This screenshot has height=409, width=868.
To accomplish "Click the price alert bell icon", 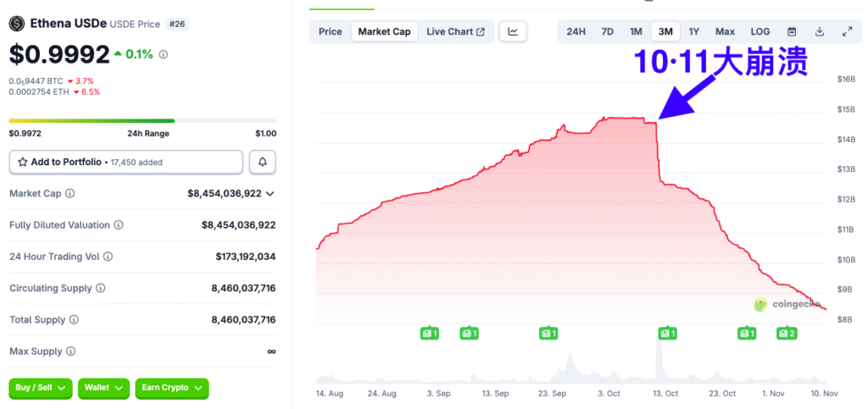I will (x=263, y=162).
